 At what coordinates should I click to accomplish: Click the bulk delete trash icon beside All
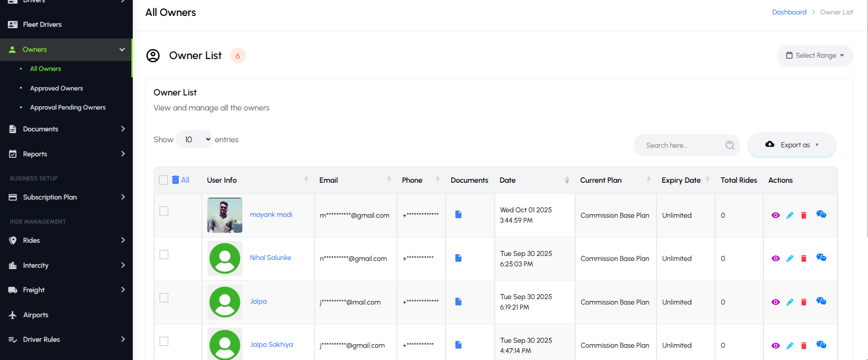pos(176,180)
